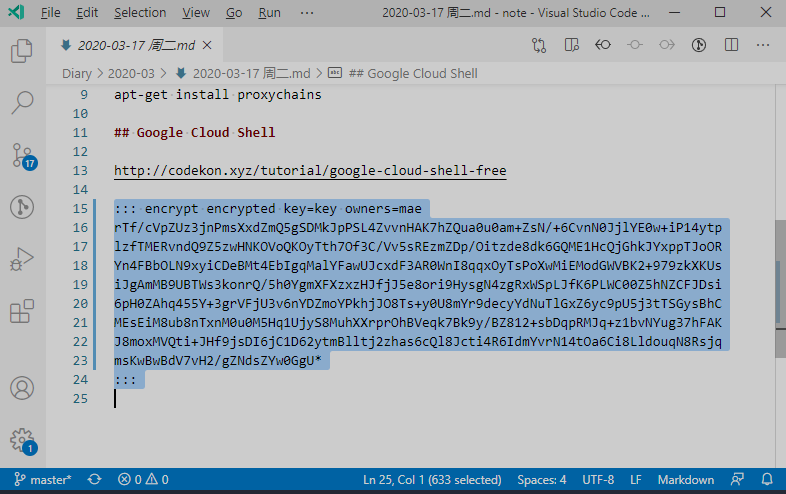
Task: Close the 2020-03-17 周二.md tab
Action: (207, 45)
